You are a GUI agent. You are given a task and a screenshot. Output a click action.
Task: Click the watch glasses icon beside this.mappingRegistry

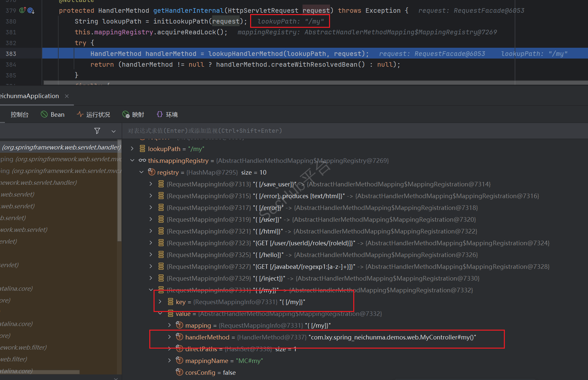(142, 161)
